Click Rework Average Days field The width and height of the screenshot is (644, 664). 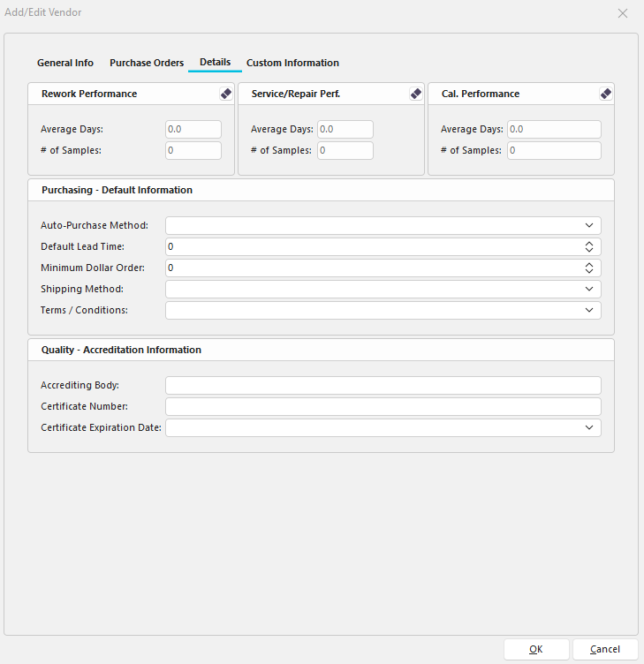pyautogui.click(x=193, y=130)
